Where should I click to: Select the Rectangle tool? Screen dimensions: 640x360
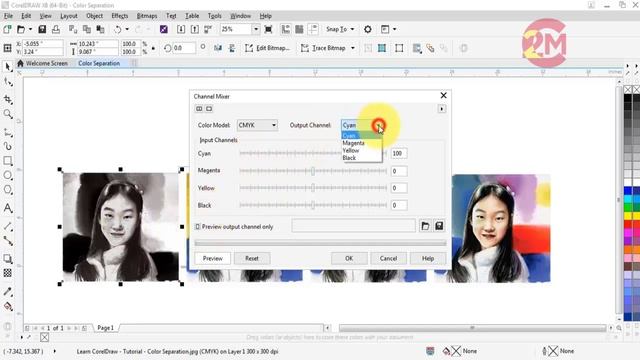(8, 160)
